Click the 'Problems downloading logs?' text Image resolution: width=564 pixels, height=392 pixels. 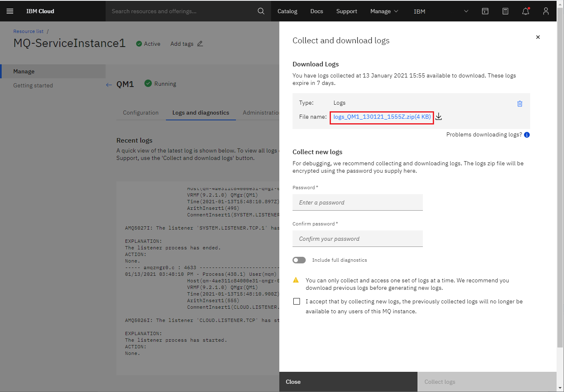pos(484,135)
